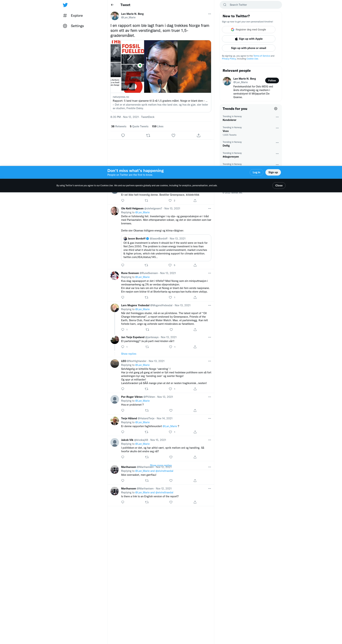342x644 pixels.
Task: Click Sign up in the blue banner
Action: pos(273,172)
